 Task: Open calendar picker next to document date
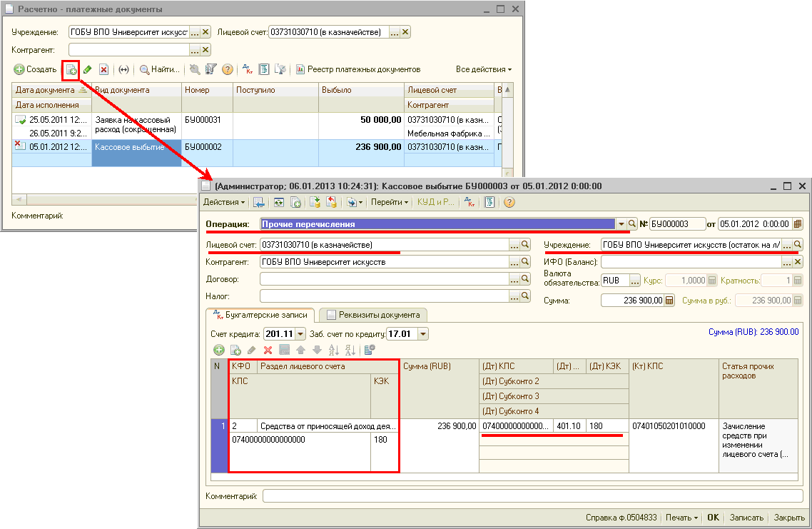798,223
